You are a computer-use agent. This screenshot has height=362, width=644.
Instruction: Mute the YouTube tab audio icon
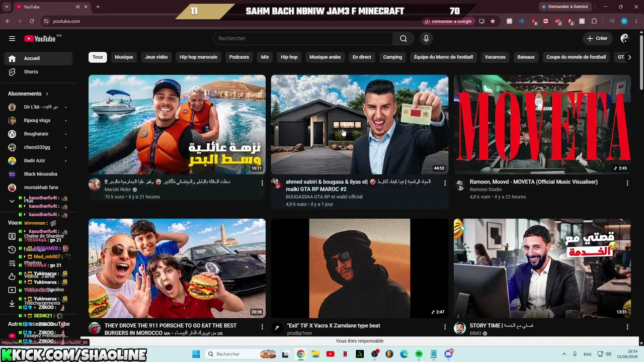[x=77, y=7]
